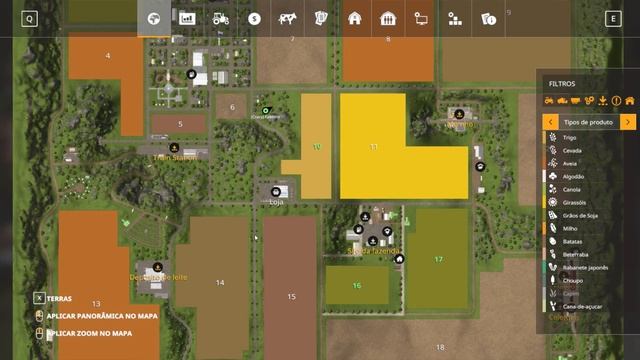Select field 18 on the map
The width and height of the screenshot is (640, 360).
(440, 347)
